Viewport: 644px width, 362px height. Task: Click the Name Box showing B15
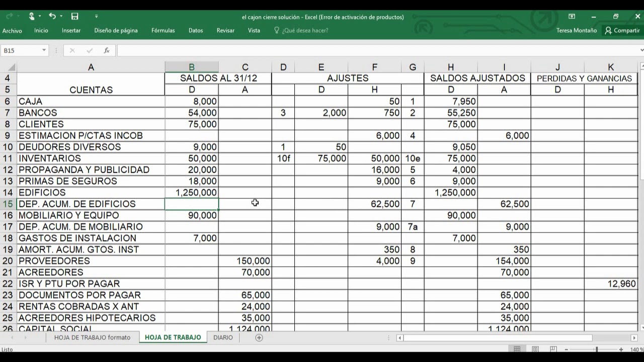coord(21,50)
